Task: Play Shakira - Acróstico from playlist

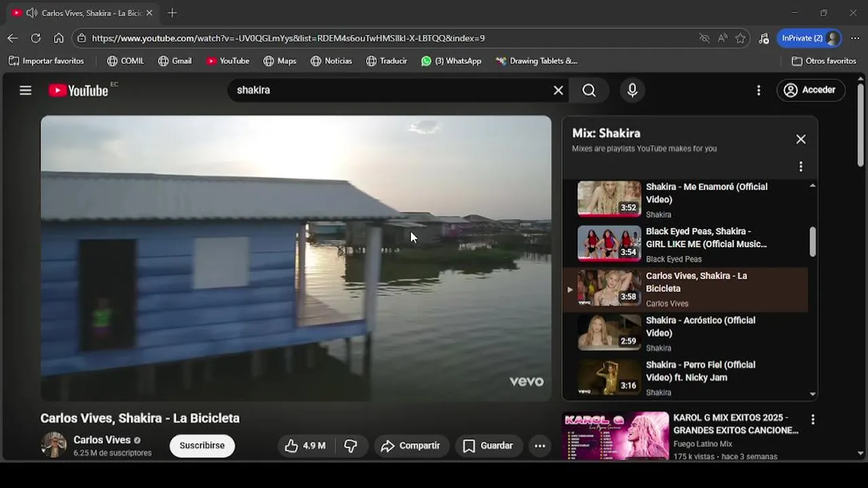Action: click(692, 333)
